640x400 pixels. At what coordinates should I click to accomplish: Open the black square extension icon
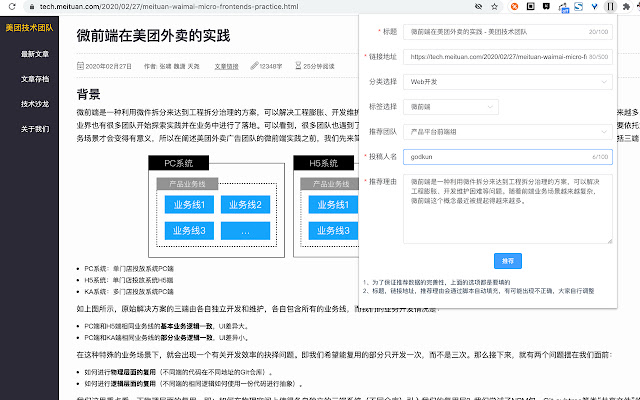tap(531, 7)
